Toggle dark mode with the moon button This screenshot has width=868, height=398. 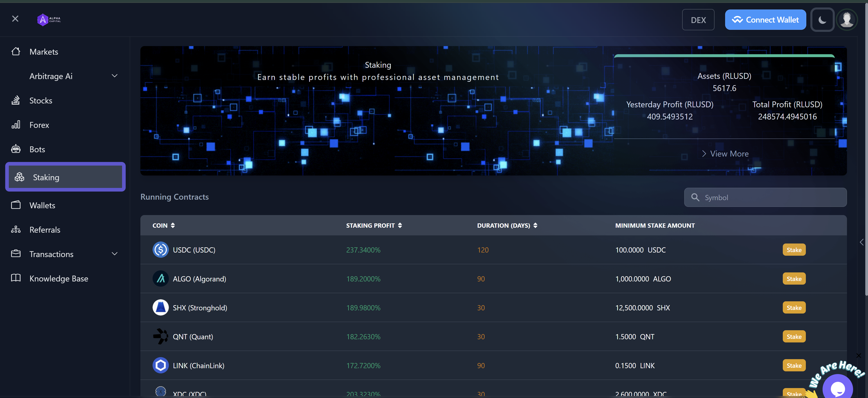(x=822, y=19)
